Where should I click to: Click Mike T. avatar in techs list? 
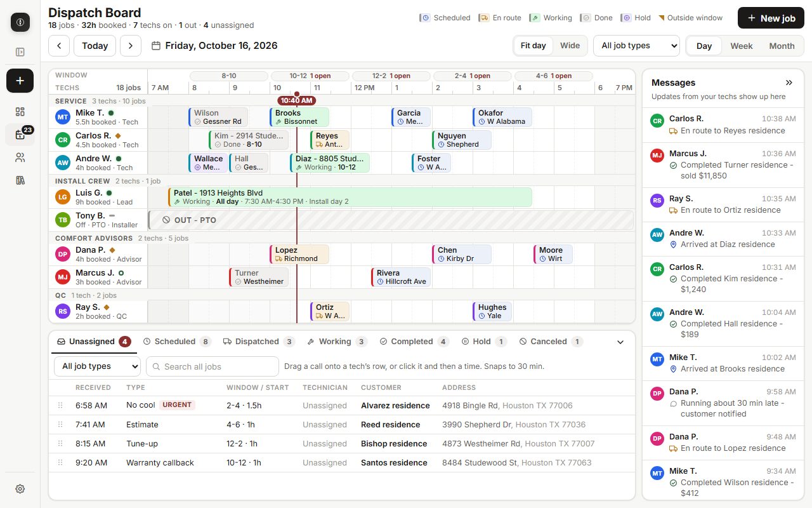pos(63,117)
